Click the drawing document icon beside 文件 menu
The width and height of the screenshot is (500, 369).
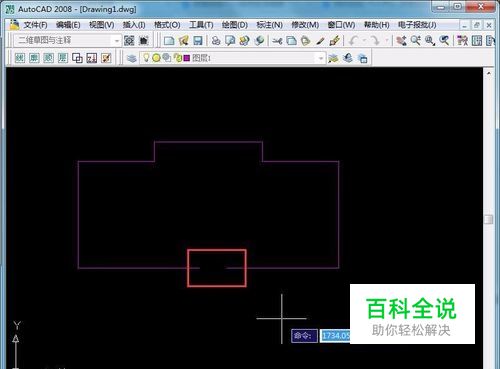tap(14, 25)
